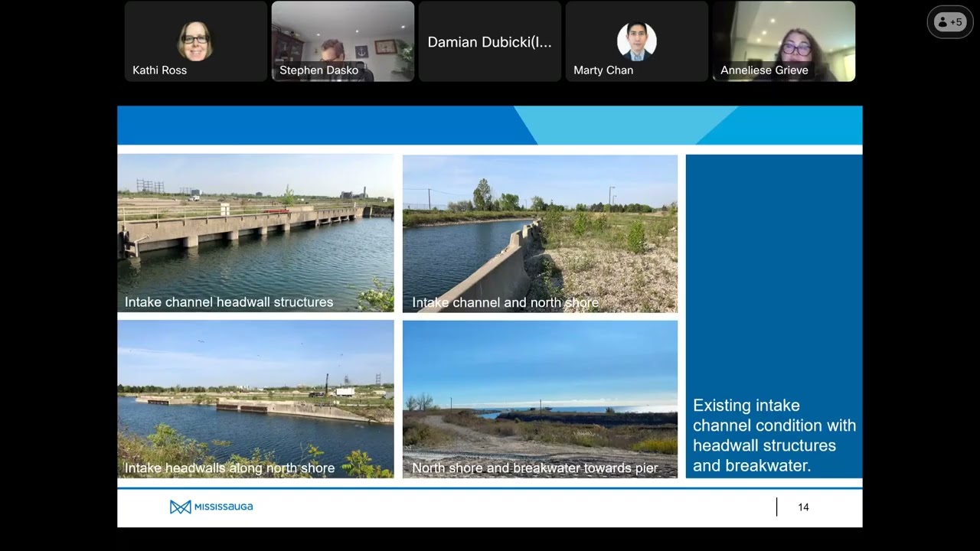Click the 'Stephen Dasko' name label

point(318,70)
